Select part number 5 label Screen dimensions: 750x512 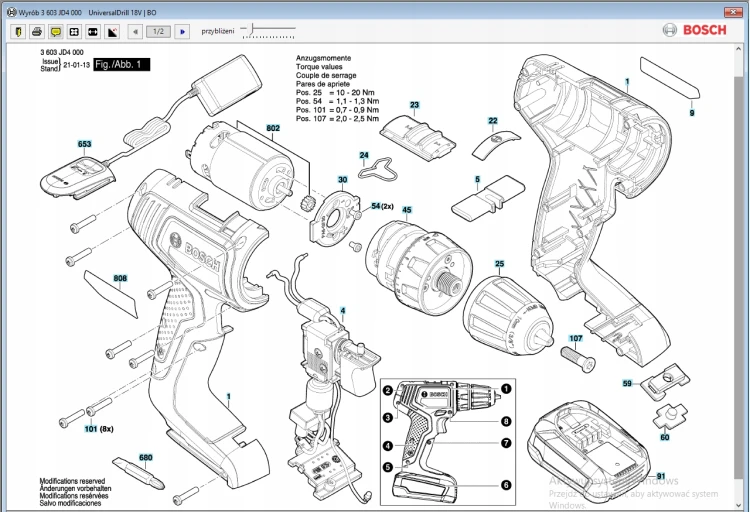[477, 179]
